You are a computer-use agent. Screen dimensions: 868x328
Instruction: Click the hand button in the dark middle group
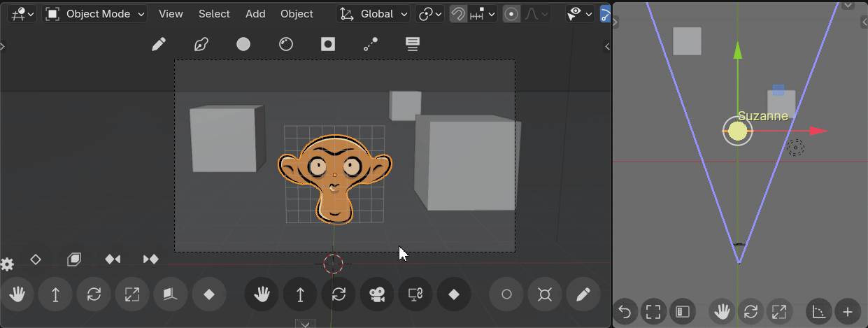(262, 294)
